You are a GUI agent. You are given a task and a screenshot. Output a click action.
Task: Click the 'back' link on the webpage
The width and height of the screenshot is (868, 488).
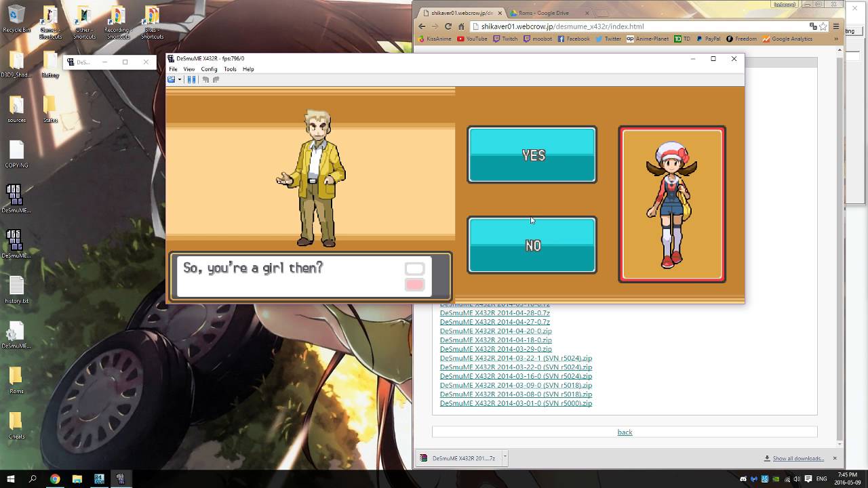[x=625, y=432]
